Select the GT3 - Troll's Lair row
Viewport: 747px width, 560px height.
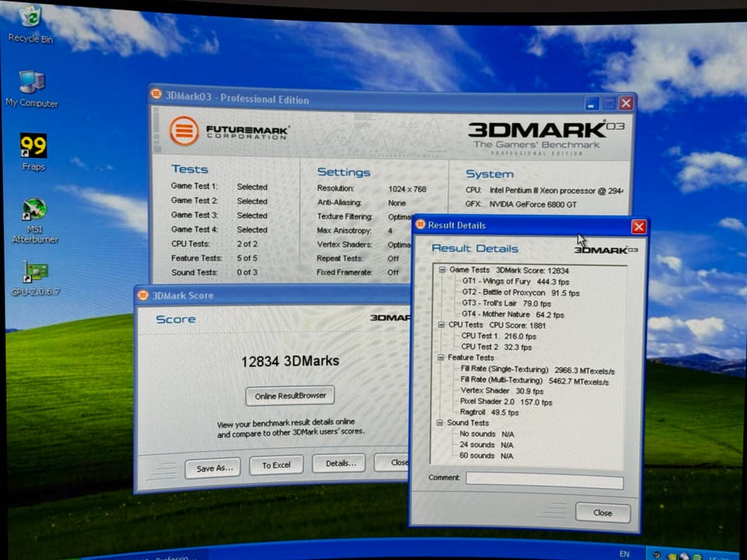coord(506,303)
